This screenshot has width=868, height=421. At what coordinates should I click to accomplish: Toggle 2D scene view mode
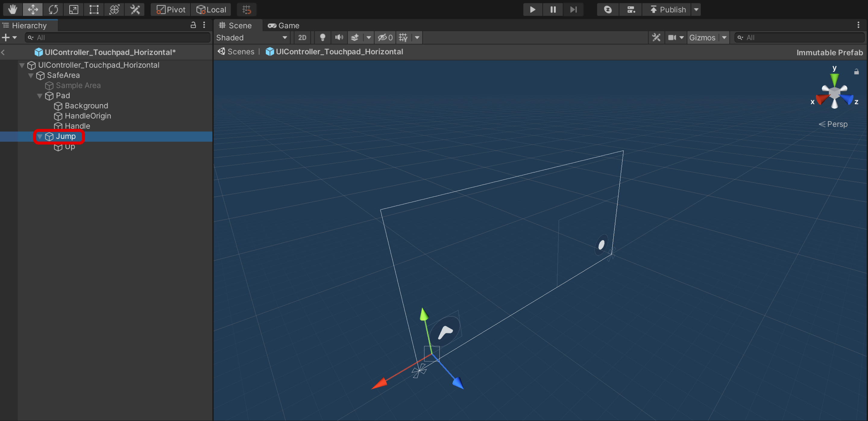(302, 37)
